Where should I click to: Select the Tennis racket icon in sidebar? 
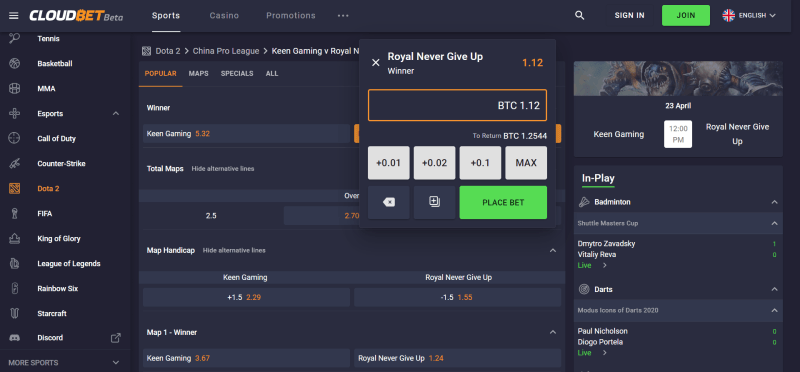(14, 38)
